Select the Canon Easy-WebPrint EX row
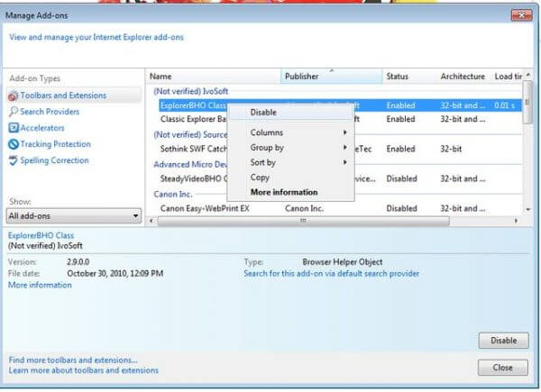 [340, 208]
